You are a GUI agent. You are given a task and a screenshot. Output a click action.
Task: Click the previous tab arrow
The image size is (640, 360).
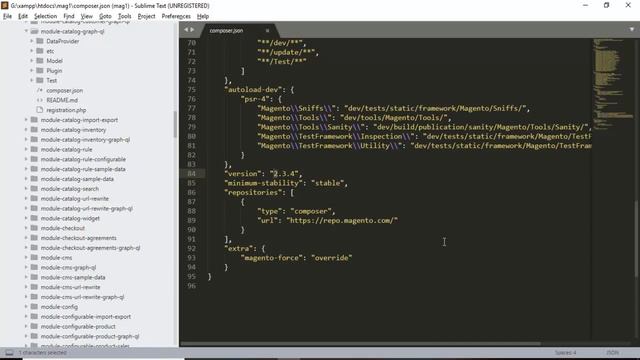coord(186,29)
